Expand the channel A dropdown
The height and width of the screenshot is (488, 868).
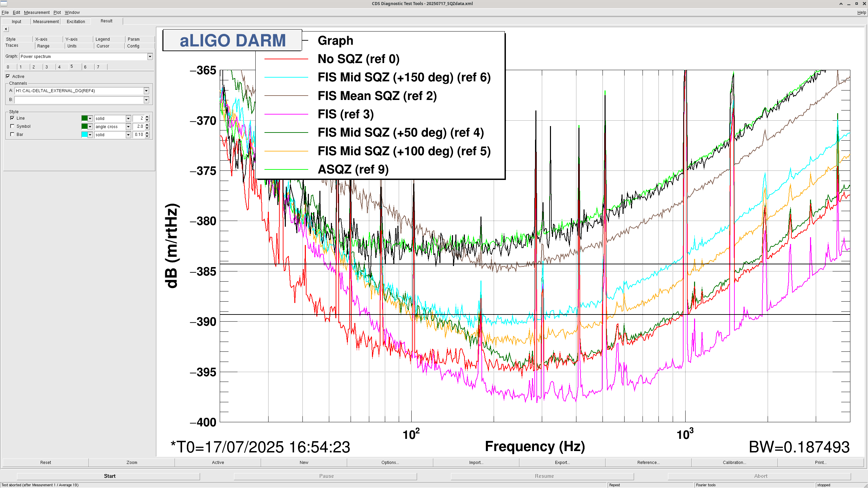(x=146, y=91)
